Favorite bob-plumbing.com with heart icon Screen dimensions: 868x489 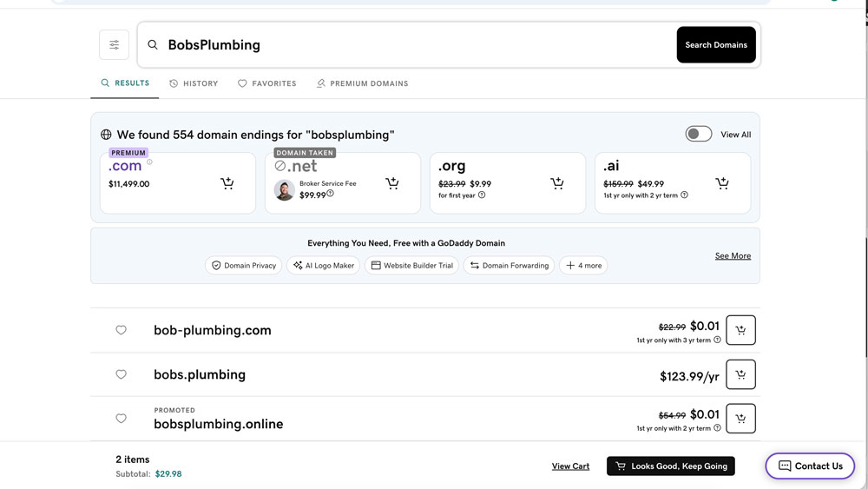point(122,330)
